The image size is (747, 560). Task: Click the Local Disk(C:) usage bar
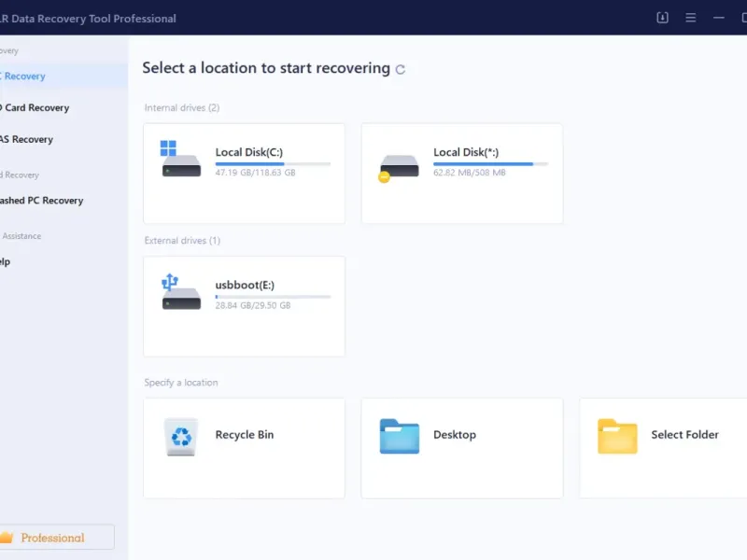(x=273, y=164)
